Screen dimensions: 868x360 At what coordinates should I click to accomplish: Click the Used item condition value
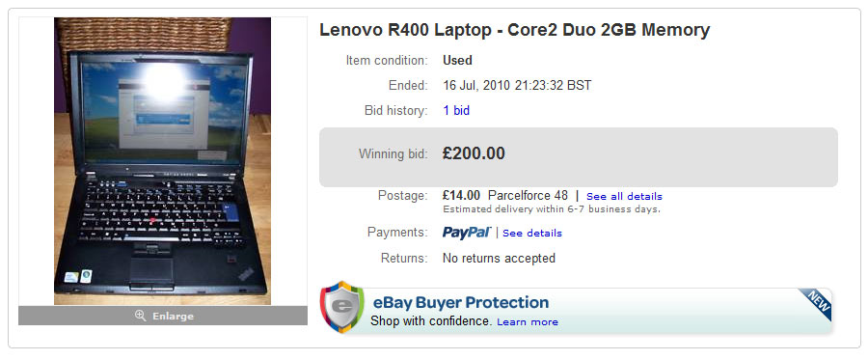457,61
